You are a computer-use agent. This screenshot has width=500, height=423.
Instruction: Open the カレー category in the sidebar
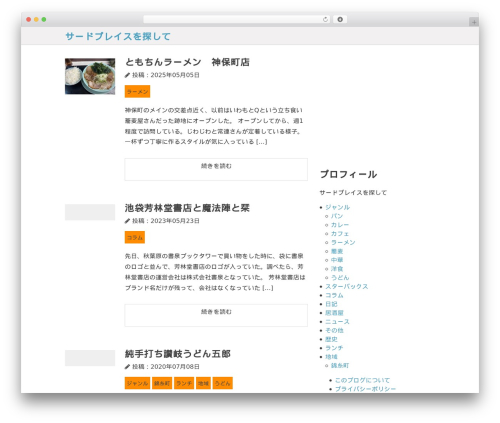(x=340, y=225)
